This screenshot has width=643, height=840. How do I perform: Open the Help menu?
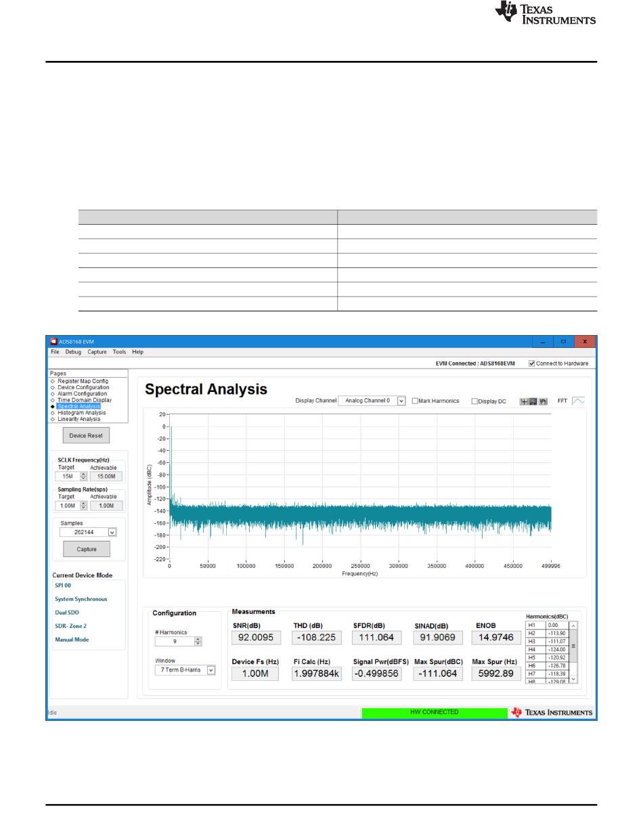[137, 352]
